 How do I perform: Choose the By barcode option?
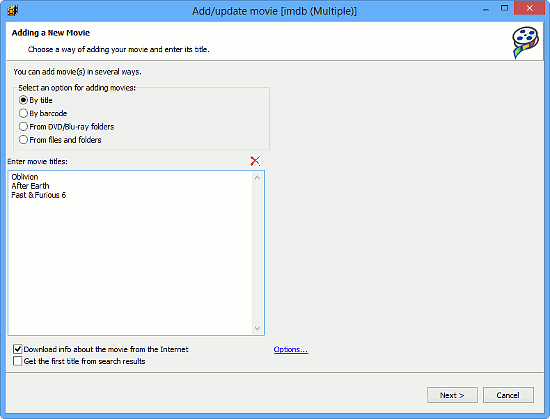tap(23, 113)
